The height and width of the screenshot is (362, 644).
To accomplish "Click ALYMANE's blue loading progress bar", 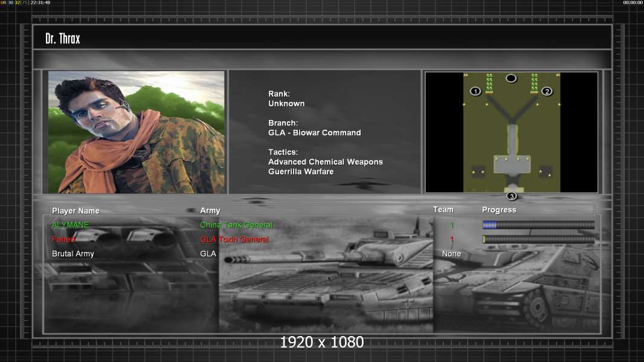I will (x=538, y=225).
